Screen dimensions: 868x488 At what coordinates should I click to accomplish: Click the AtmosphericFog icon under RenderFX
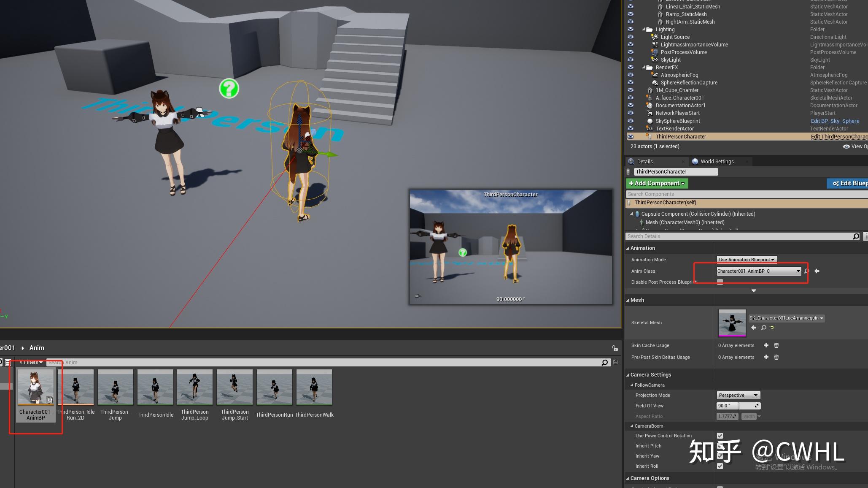coord(655,75)
